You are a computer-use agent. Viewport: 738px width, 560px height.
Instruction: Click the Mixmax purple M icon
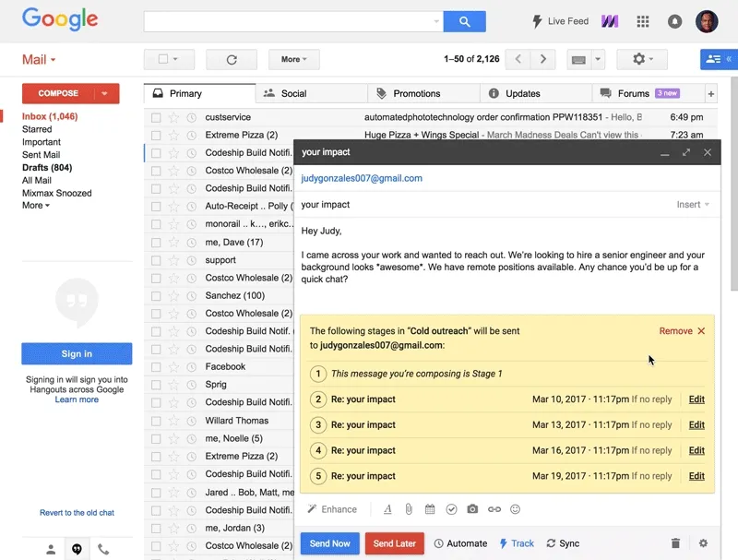pyautogui.click(x=610, y=21)
